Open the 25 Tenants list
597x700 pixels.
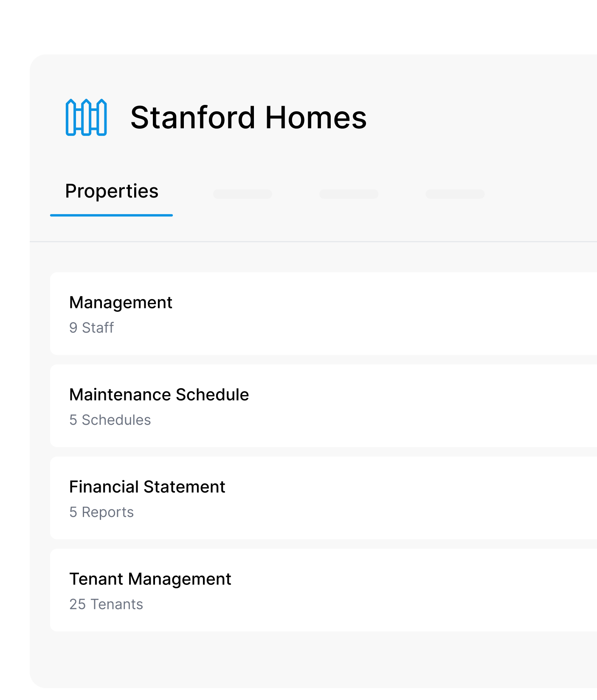tap(106, 604)
